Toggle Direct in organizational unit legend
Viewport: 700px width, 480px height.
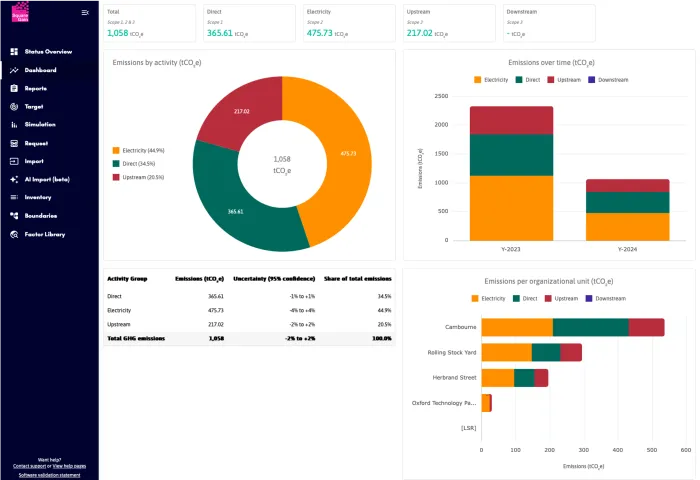(x=525, y=298)
